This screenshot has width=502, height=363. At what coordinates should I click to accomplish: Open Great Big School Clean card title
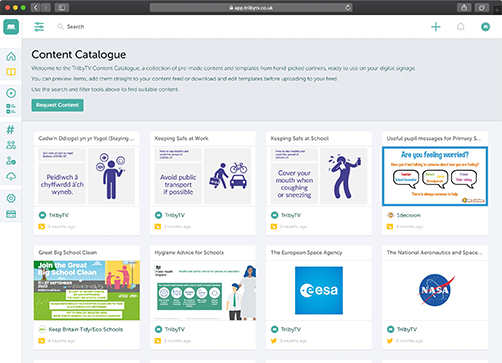pyautogui.click(x=68, y=252)
